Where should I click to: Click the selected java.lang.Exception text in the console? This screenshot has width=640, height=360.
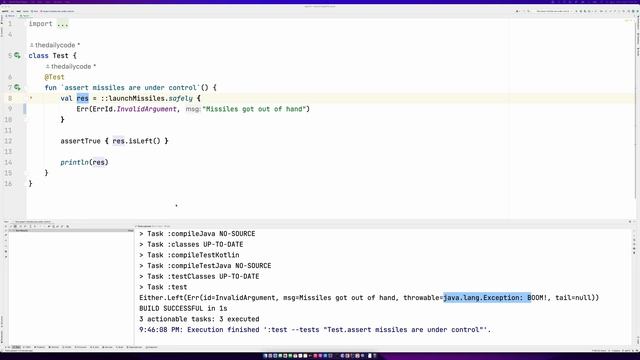point(487,298)
